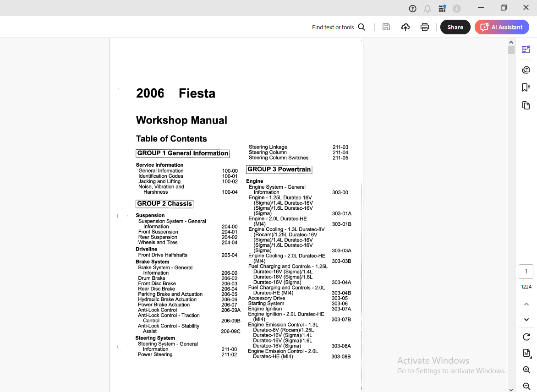
Task: Click section number 206-09C
Action: point(230,332)
